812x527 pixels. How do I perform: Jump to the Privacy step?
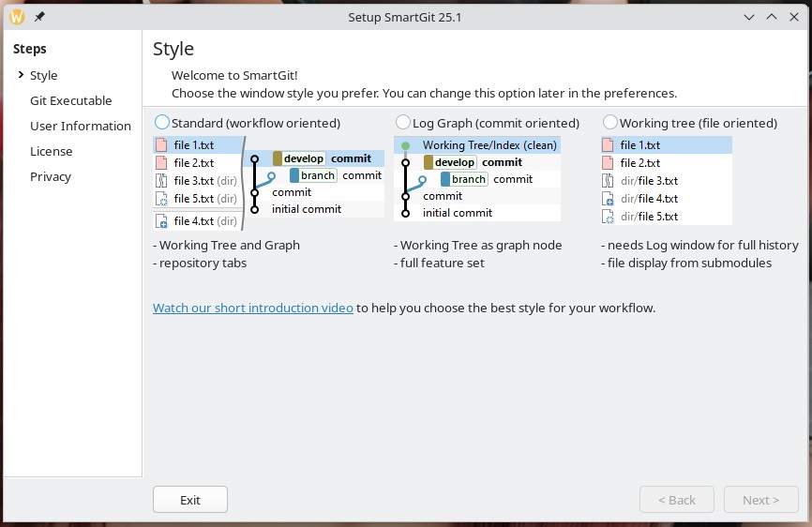(x=50, y=176)
